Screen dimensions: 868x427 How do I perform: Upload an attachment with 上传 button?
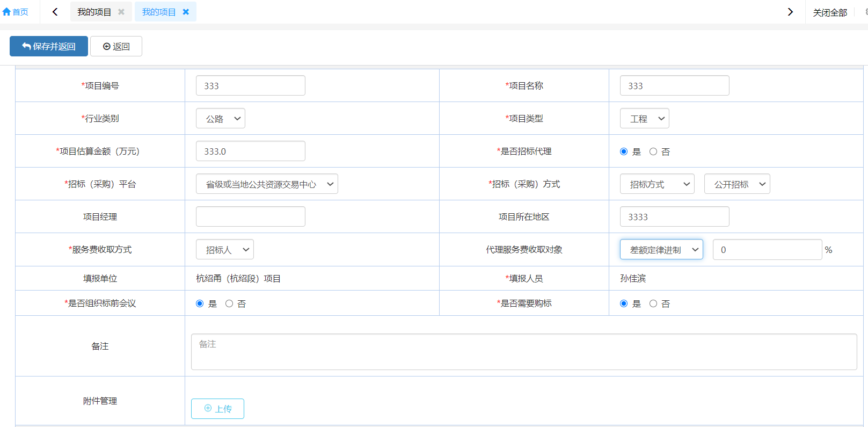click(217, 409)
